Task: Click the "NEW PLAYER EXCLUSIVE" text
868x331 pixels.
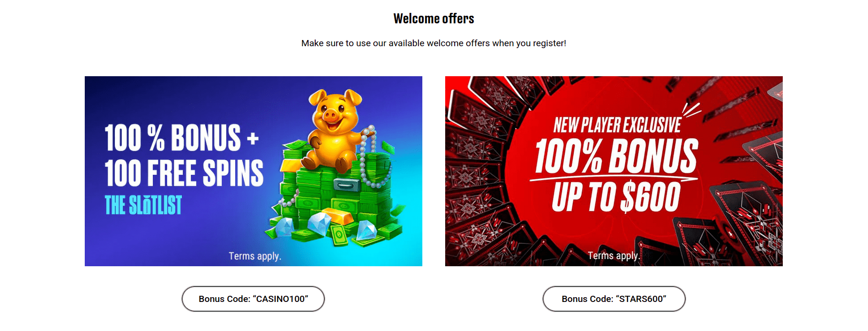Action: (617, 126)
